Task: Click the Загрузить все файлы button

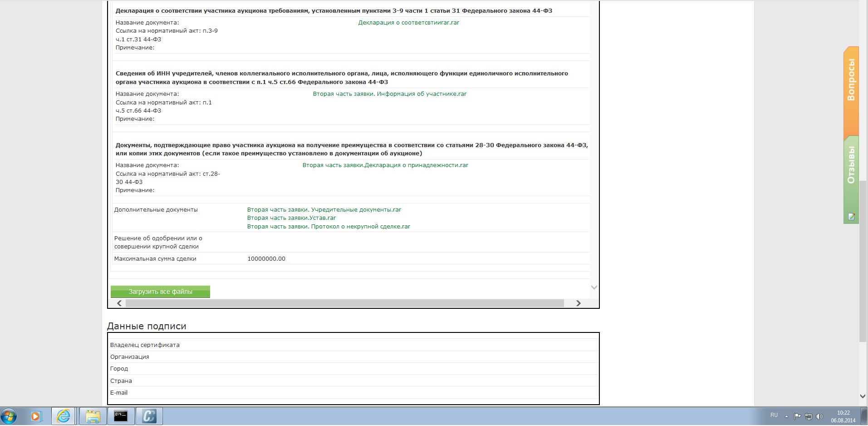Action: [x=160, y=292]
